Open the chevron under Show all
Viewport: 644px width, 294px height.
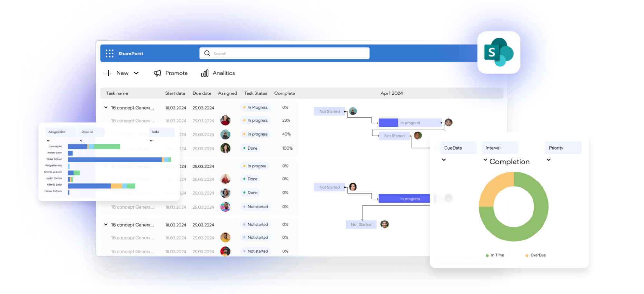tap(81, 141)
